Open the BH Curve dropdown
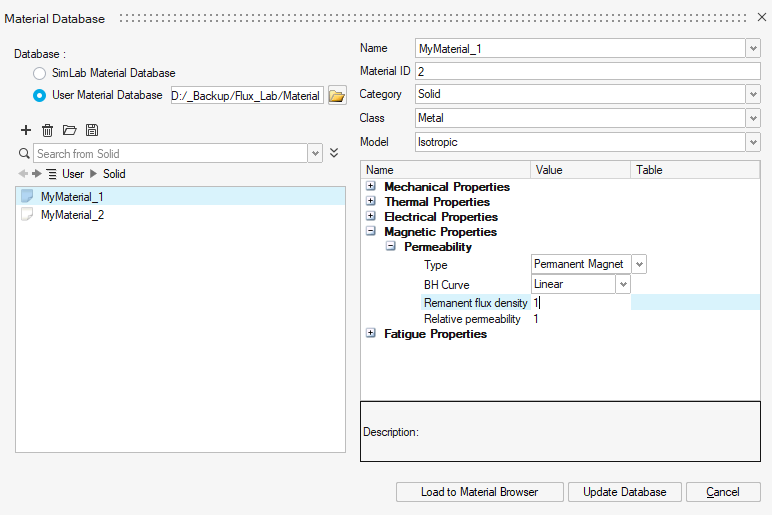Image resolution: width=772 pixels, height=515 pixels. click(623, 284)
